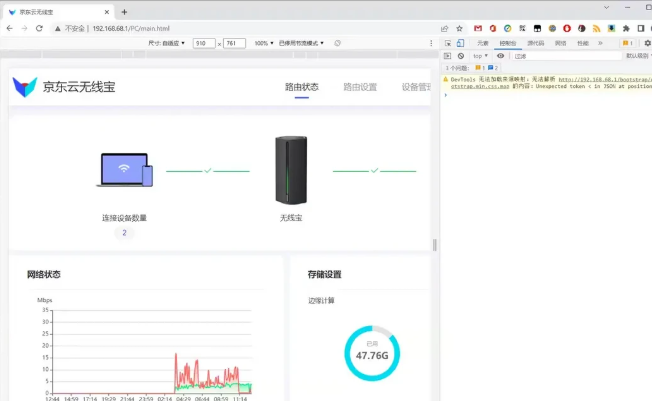The height and width of the screenshot is (401, 652).
Task: Open the top context dropdown
Action: tap(480, 56)
